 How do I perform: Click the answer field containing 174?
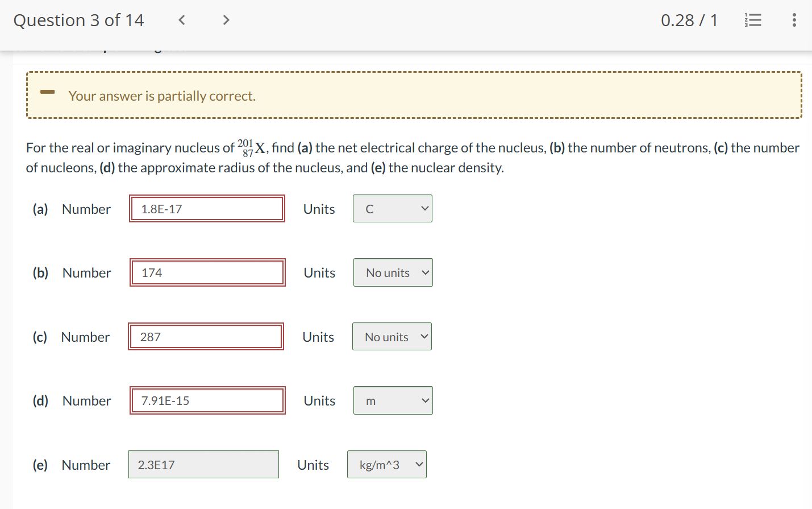(x=207, y=272)
